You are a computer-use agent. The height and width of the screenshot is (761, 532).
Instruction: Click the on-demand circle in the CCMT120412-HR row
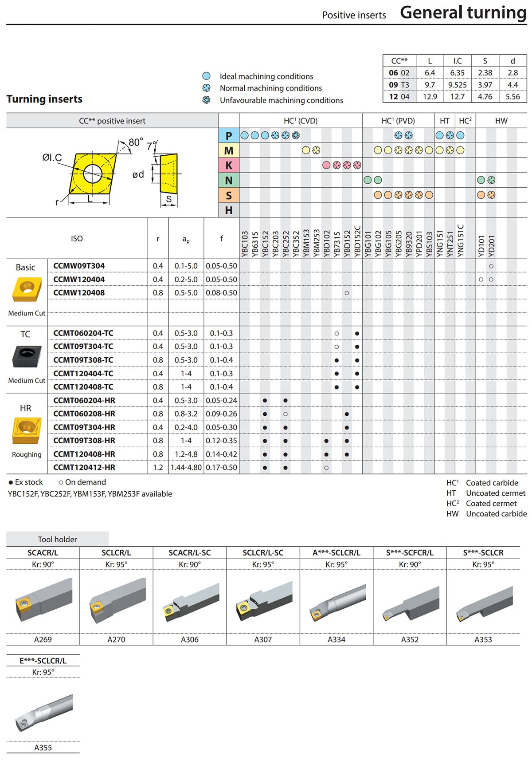pyautogui.click(x=326, y=468)
